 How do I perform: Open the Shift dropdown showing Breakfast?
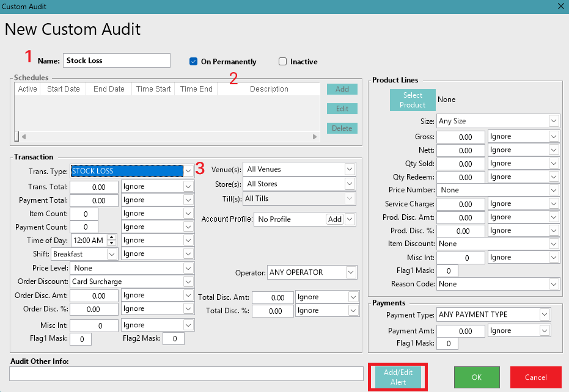pyautogui.click(x=112, y=254)
